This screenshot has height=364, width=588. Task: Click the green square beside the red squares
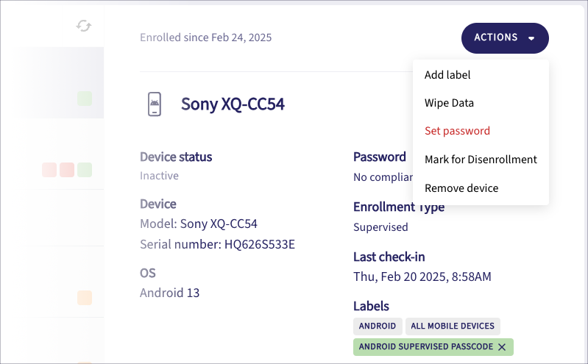point(85,170)
